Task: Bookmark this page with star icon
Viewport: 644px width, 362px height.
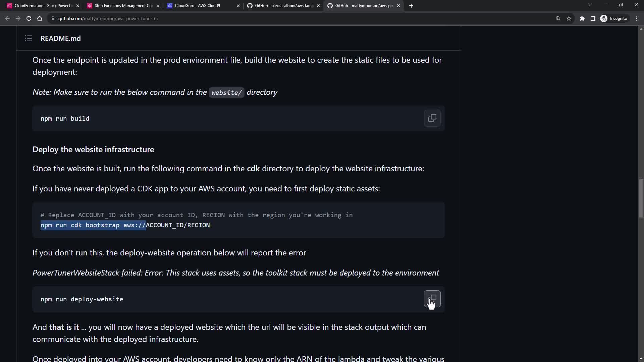Action: [x=569, y=18]
